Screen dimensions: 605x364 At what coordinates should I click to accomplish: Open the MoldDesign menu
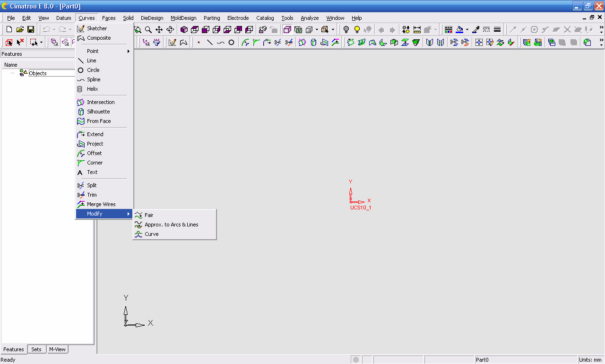(x=183, y=18)
